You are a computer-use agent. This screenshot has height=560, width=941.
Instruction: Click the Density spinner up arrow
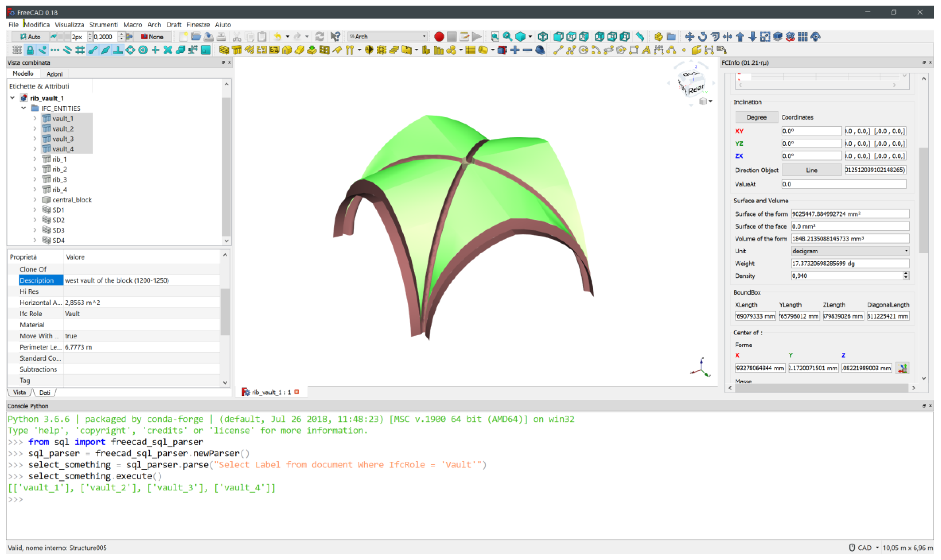coord(905,274)
